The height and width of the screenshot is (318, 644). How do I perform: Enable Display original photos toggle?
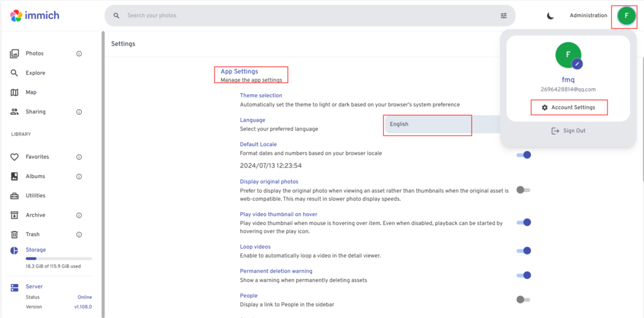[523, 190]
